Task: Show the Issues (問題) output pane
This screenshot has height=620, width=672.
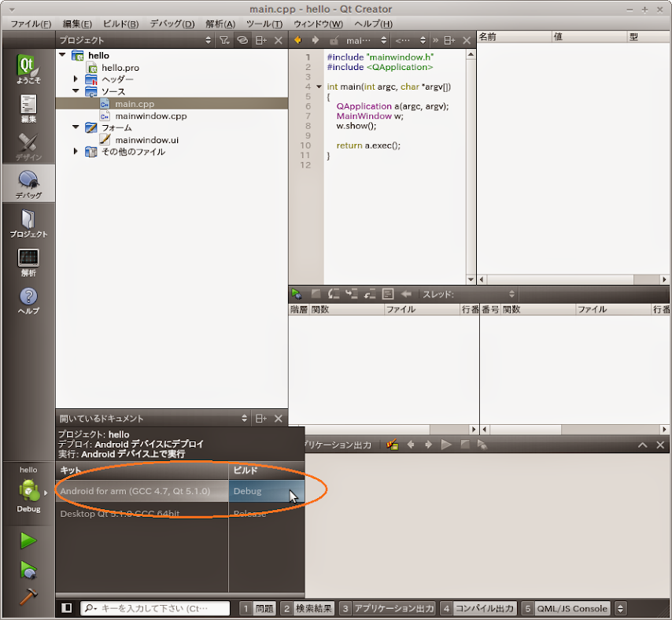Action: (257, 608)
